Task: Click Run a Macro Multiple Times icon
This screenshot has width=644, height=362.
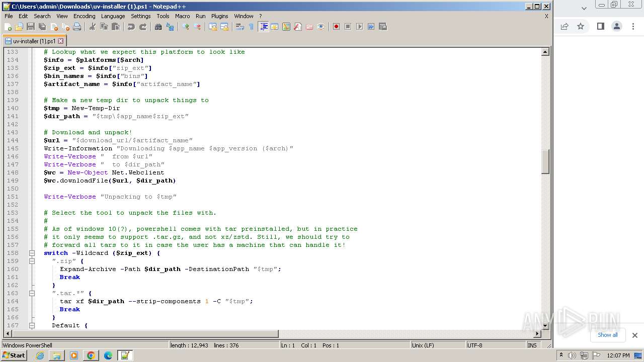Action: coord(371,27)
